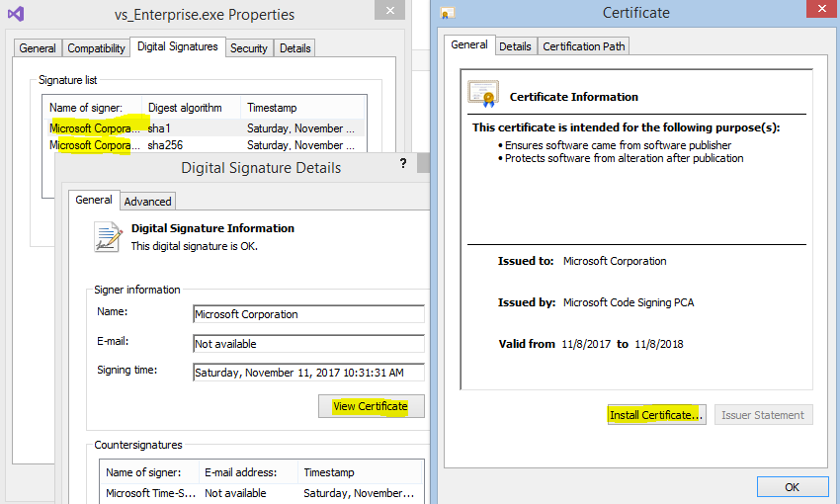
Task: Click the help question mark in Digital Signature Details
Action: tap(403, 163)
